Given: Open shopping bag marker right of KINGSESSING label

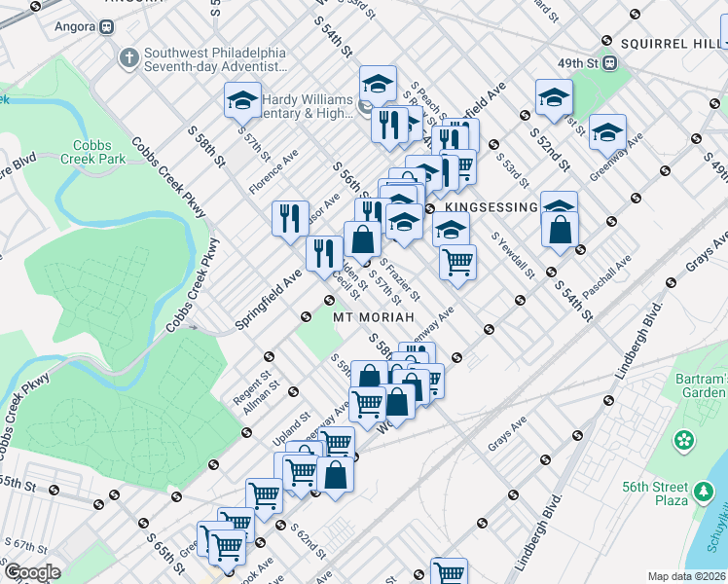Looking at the screenshot, I should [x=560, y=230].
